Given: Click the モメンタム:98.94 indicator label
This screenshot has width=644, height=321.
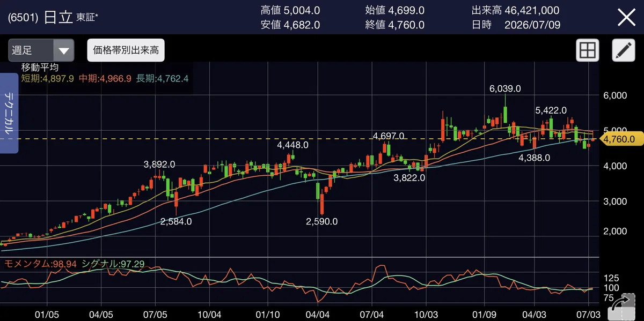Looking at the screenshot, I should (x=40, y=264).
